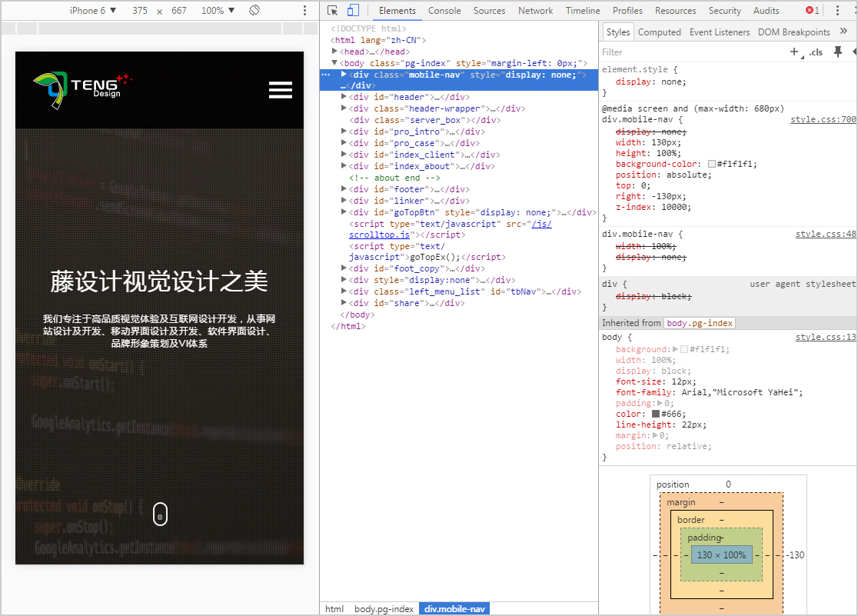The width and height of the screenshot is (858, 616).
Task: Open style.css:48 source link
Action: pos(826,234)
